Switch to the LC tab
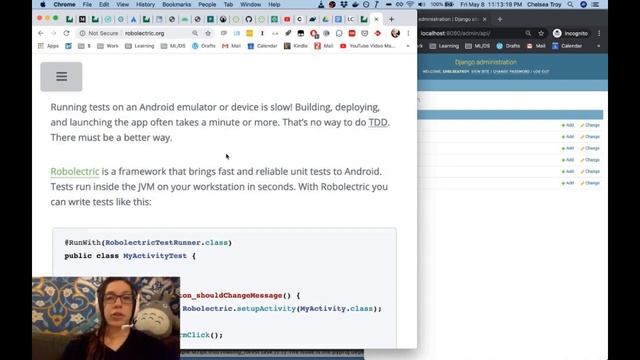The width and height of the screenshot is (640, 360). click(x=351, y=19)
